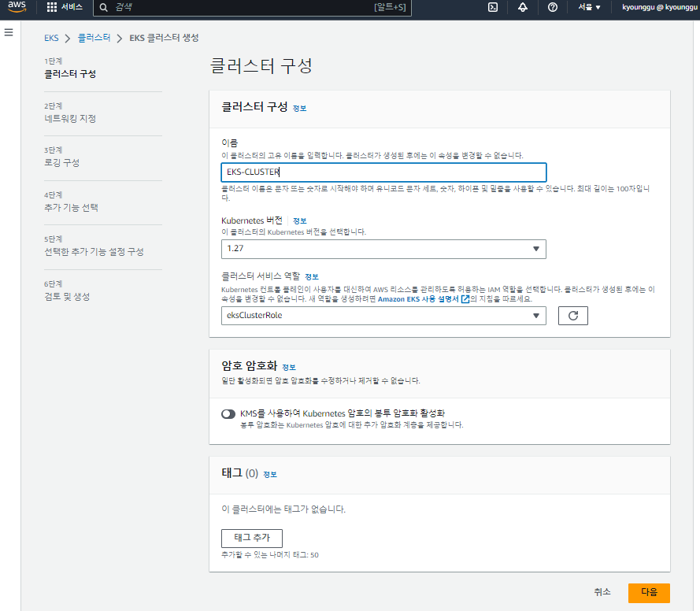Launch CloudShell from the top bar

(x=493, y=7)
